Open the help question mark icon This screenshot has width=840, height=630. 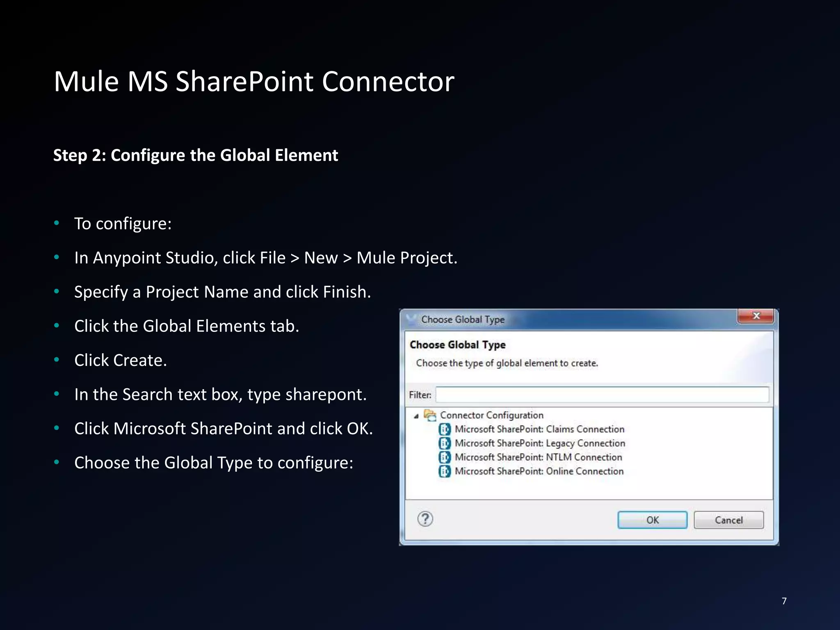(x=425, y=519)
